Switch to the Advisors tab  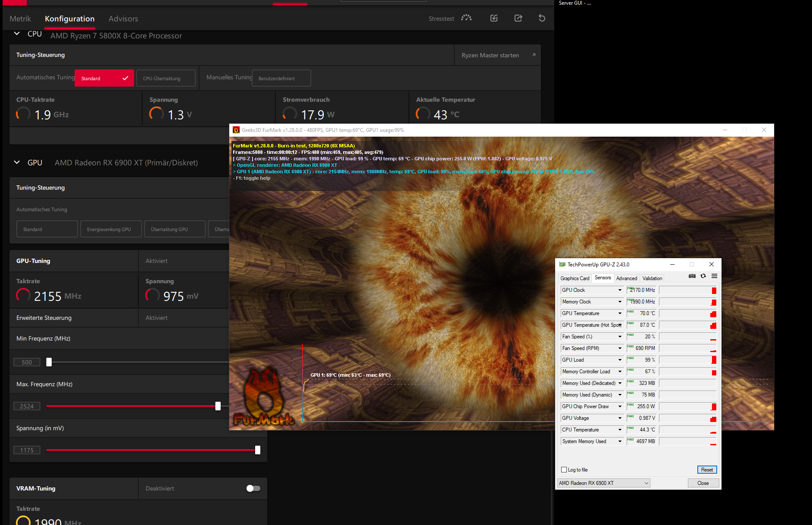[123, 19]
